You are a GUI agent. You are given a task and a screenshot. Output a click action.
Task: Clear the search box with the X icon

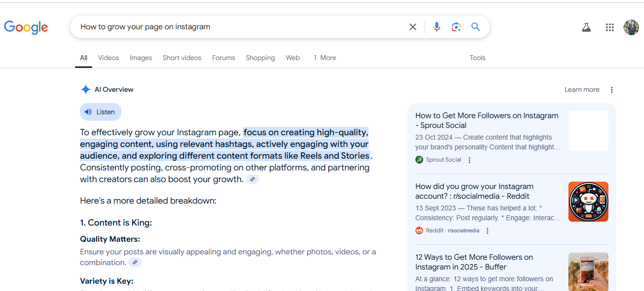point(413,27)
